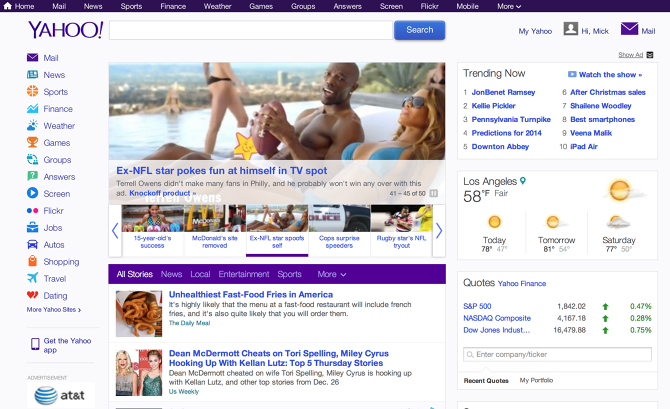Open the S&P 500 quote
Screen dimensions: 670x409
coord(477,306)
